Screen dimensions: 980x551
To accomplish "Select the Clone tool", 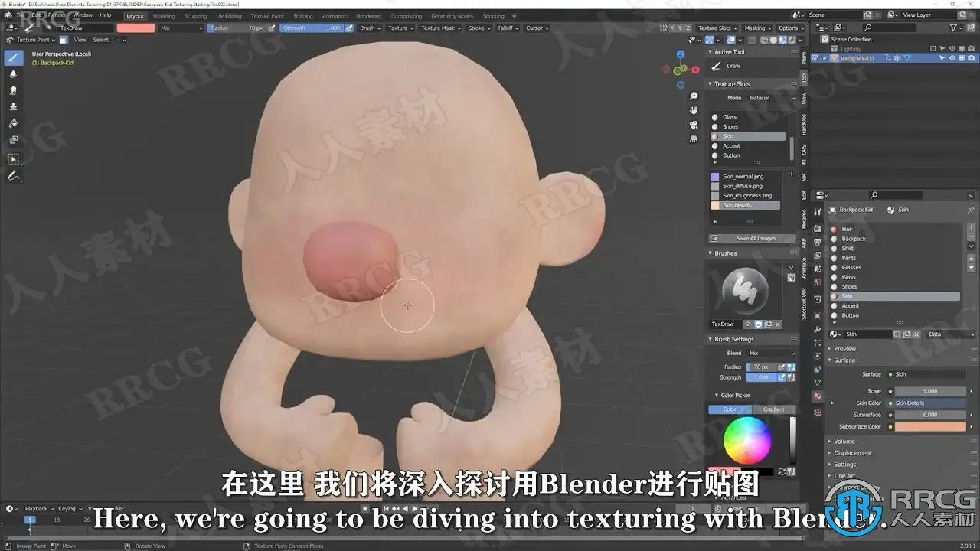I will pos(13,106).
